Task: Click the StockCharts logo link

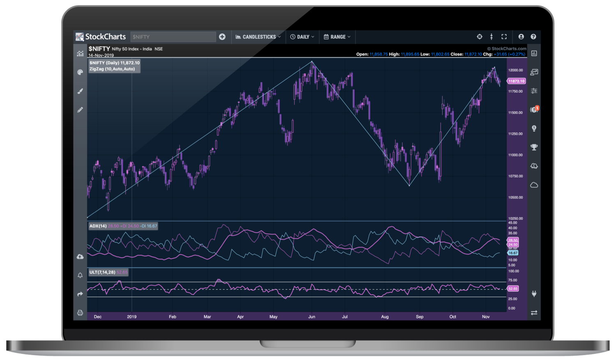Action: click(101, 37)
